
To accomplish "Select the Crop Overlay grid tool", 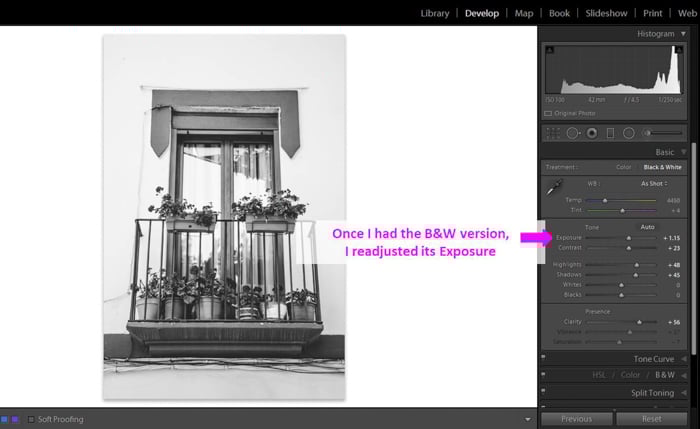I will (x=553, y=133).
